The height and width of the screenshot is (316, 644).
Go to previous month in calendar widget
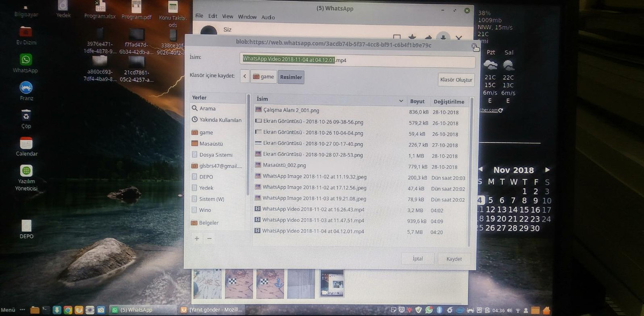tap(481, 169)
